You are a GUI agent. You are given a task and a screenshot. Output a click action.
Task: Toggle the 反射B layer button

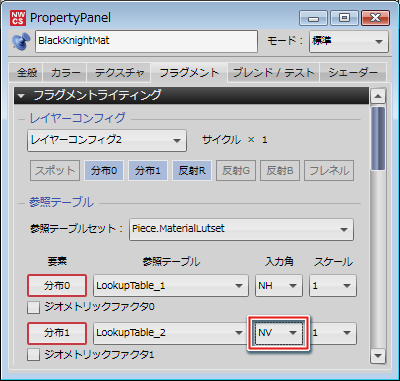280,171
